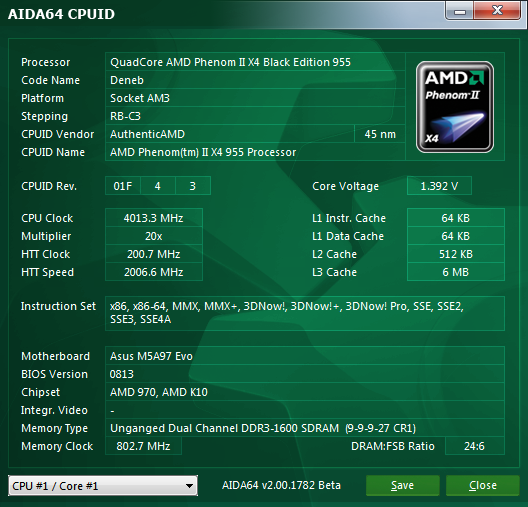
Task: Click the Chipset value 'AMD 970, AMD K10'
Action: (159, 392)
